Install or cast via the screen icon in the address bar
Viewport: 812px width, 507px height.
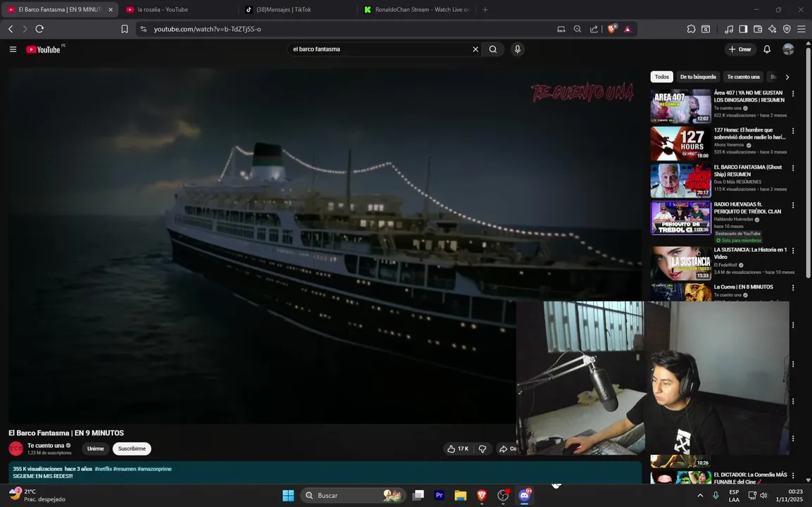[x=561, y=29]
